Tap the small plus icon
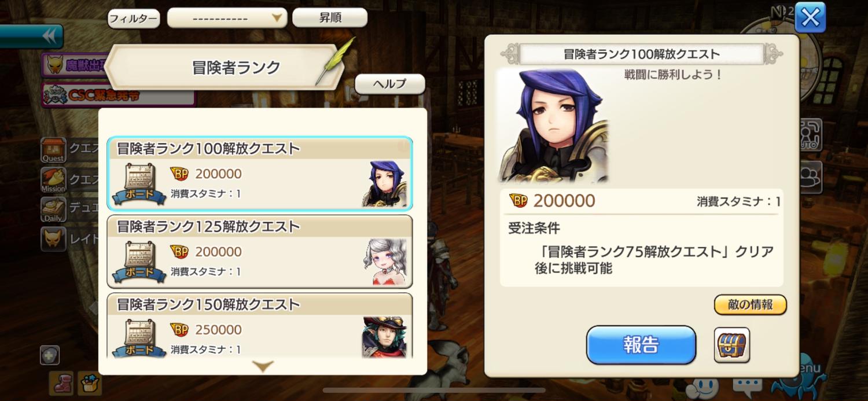868x401 pixels. pyautogui.click(x=50, y=355)
